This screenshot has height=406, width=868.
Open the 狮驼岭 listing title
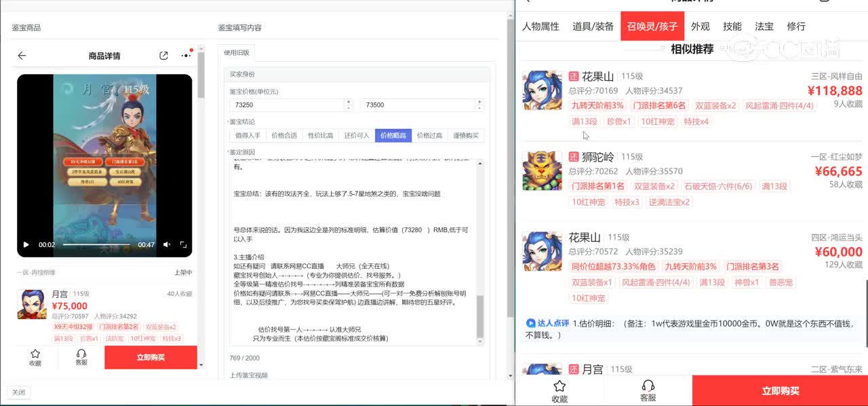click(598, 157)
